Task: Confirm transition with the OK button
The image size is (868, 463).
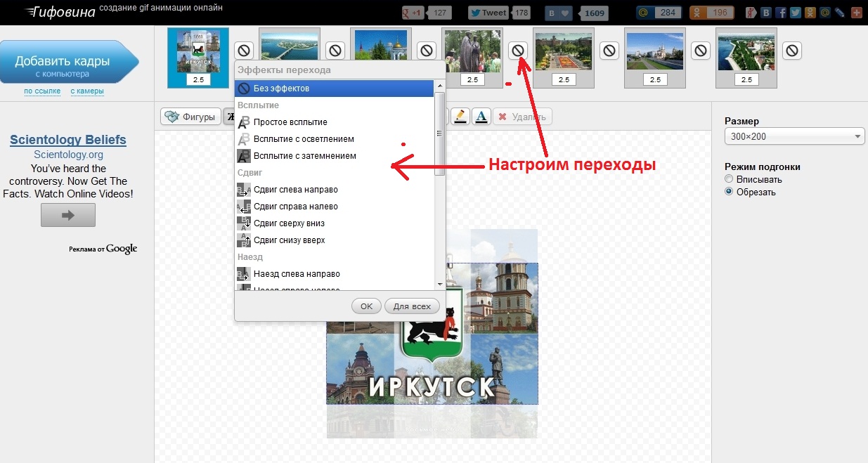Action: click(x=366, y=306)
